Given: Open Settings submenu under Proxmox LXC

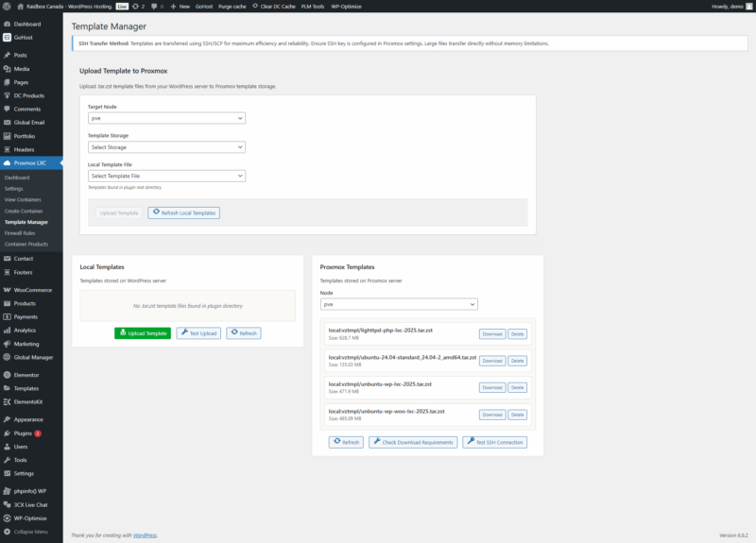Looking at the screenshot, I should [x=13, y=189].
